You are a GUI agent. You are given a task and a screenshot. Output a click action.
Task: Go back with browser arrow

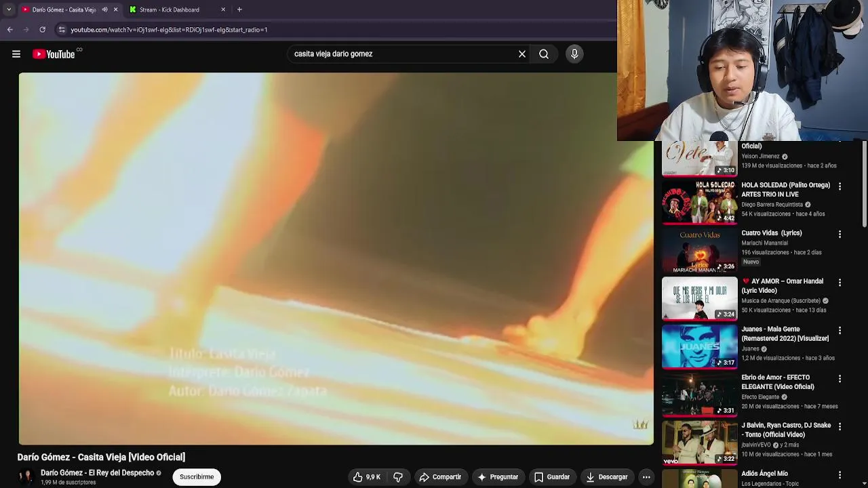click(9, 30)
